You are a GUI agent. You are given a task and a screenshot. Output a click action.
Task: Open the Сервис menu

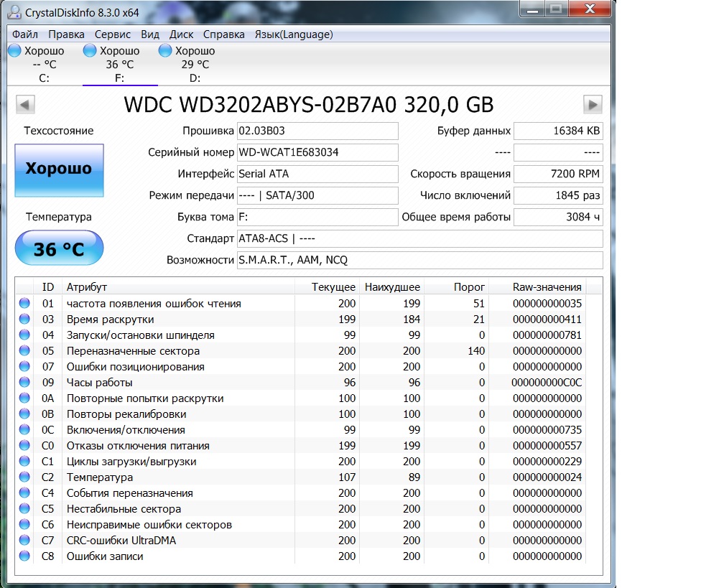coord(113,34)
